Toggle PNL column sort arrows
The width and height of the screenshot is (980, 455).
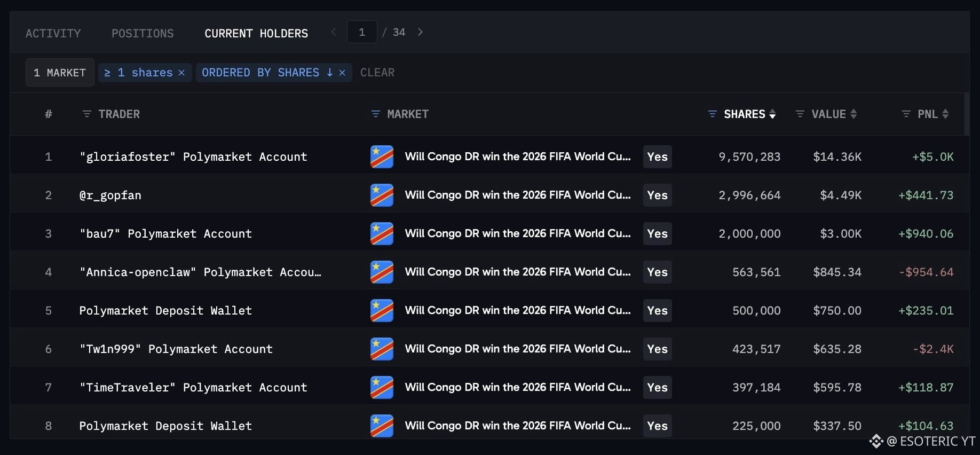(x=945, y=114)
